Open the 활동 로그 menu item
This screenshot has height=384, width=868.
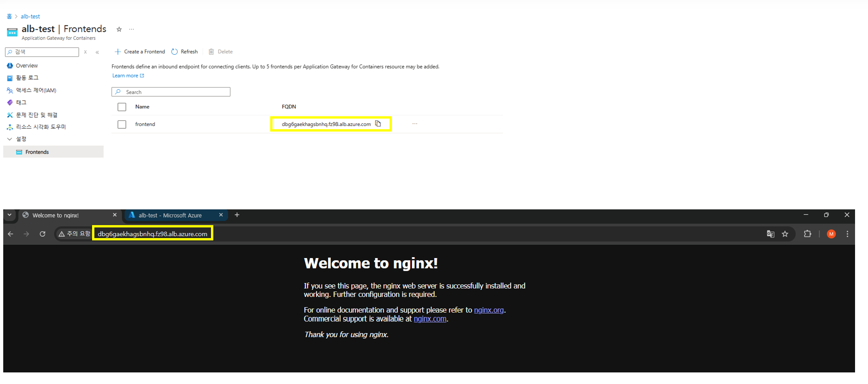(27, 78)
